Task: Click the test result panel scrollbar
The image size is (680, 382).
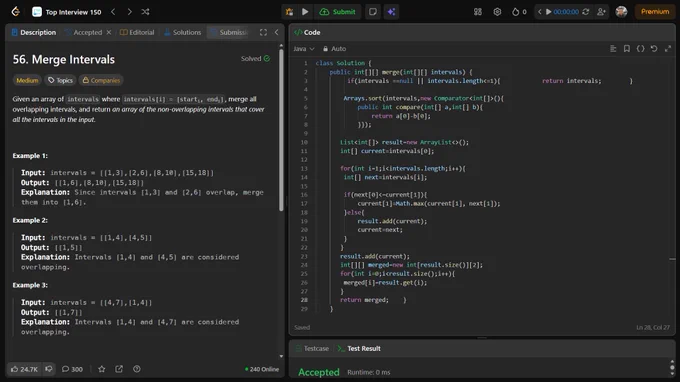Action: pos(672,368)
